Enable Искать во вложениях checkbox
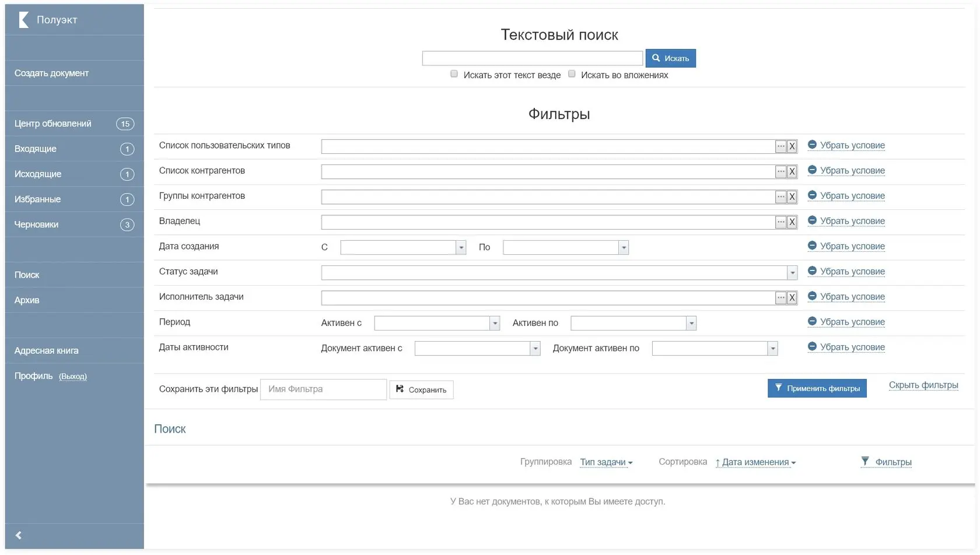Viewport: 980px width, 555px height. click(572, 74)
